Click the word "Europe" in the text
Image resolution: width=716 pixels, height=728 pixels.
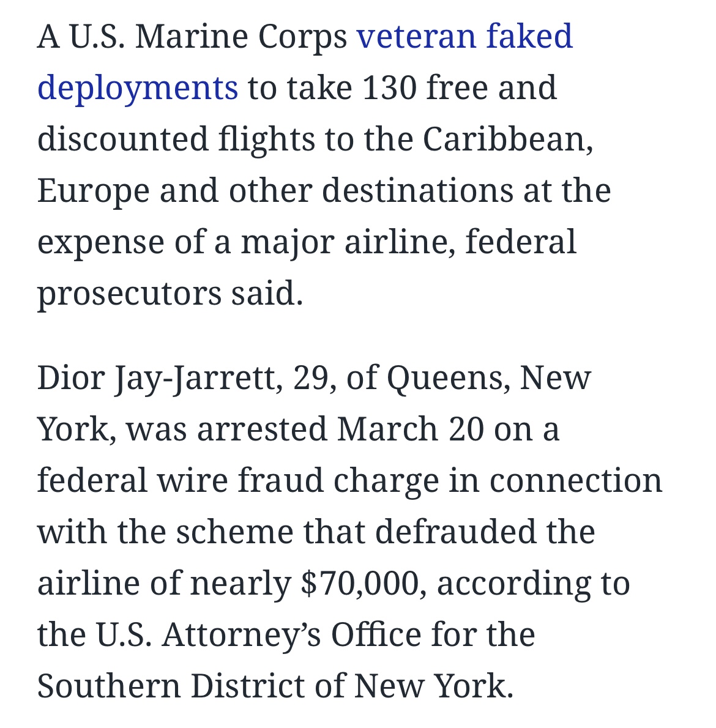click(x=94, y=191)
